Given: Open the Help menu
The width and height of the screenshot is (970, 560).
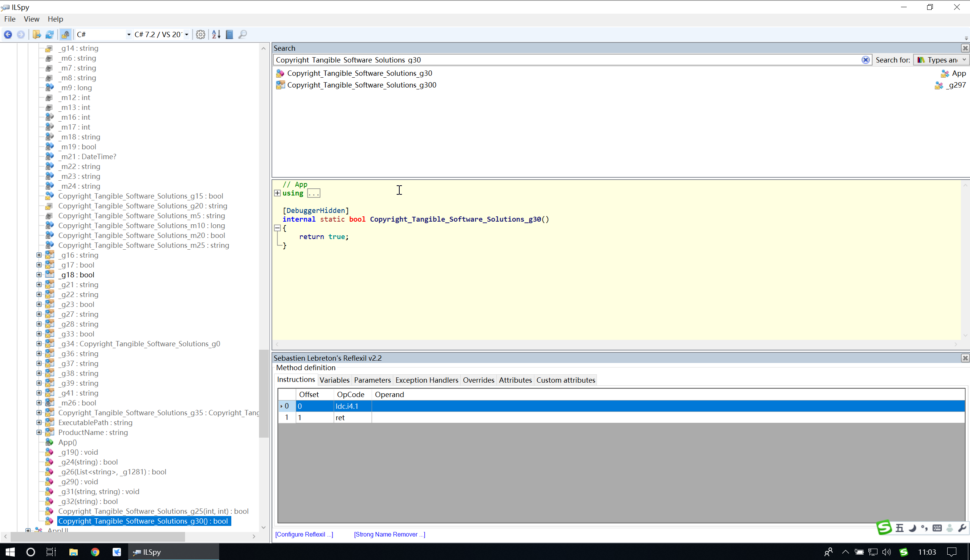Looking at the screenshot, I should coord(55,19).
